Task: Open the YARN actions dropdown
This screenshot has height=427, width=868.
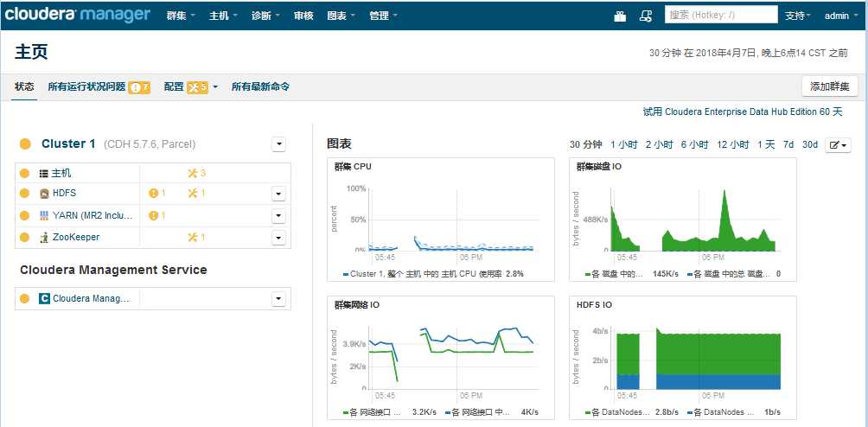Action: tap(279, 216)
